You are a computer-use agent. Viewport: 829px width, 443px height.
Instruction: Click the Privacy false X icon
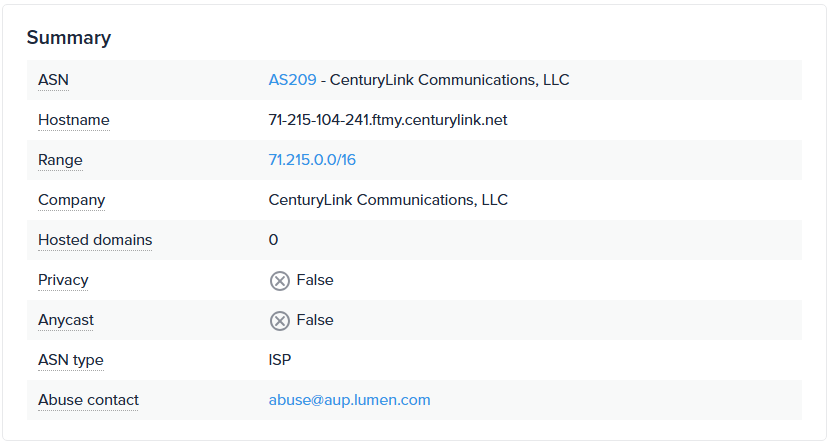coord(280,281)
